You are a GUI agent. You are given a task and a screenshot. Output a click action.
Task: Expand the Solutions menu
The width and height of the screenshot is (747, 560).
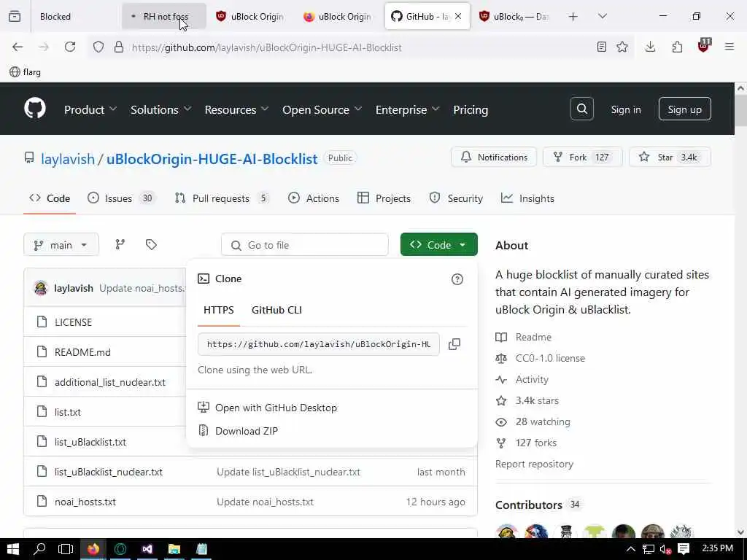pos(161,109)
